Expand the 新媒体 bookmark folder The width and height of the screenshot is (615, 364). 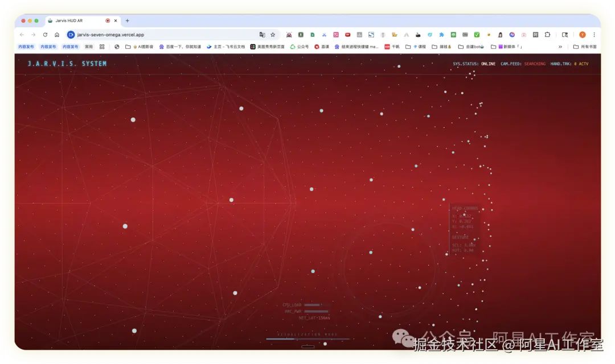pyautogui.click(x=507, y=47)
